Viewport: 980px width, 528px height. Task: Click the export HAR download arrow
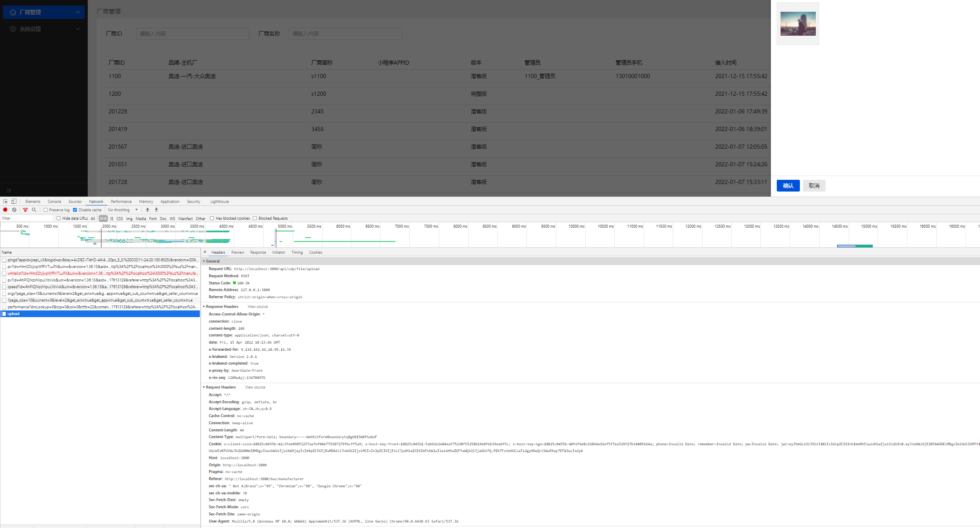pos(156,210)
